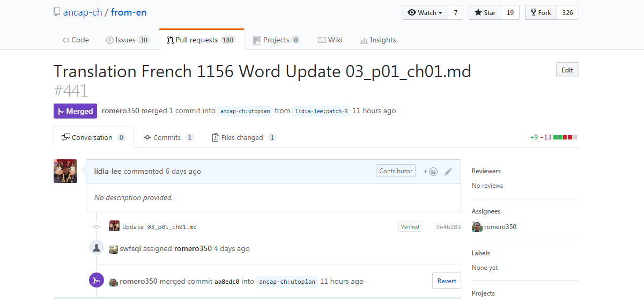Click the Labels sidebar heading
644x302 pixels.
pos(481,253)
